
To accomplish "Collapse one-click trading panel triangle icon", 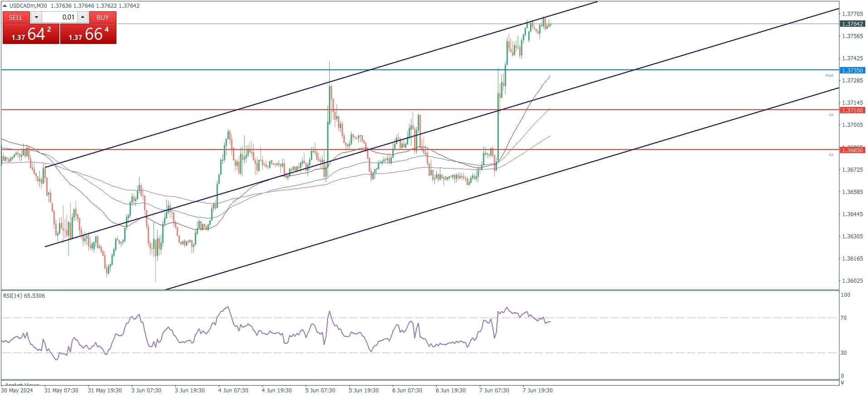I will tap(5, 6).
